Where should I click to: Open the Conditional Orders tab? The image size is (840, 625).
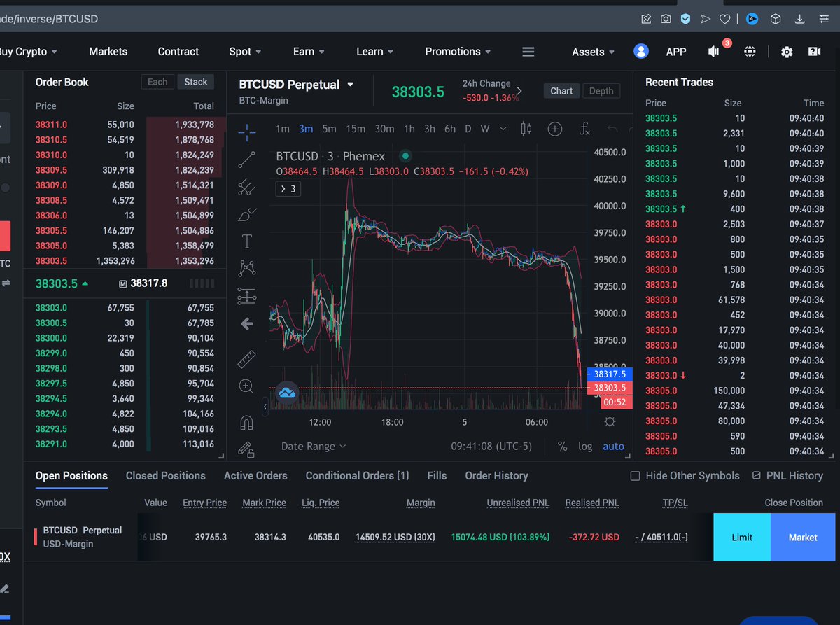click(x=357, y=476)
